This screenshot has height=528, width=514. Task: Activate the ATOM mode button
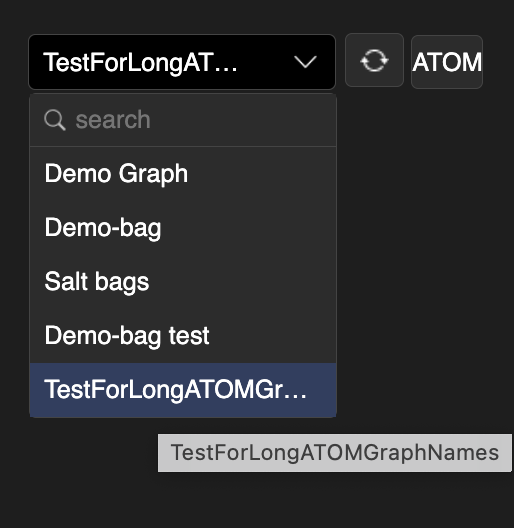coord(447,62)
